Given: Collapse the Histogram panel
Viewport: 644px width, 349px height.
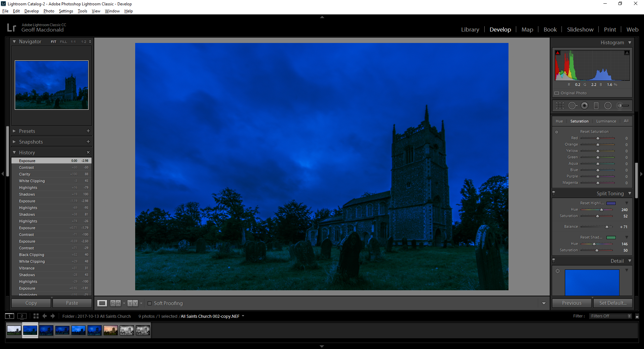Looking at the screenshot, I should [x=630, y=43].
